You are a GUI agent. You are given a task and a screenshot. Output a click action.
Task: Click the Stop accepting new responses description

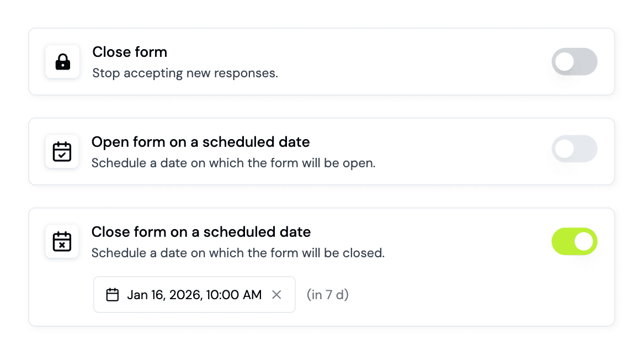tap(185, 73)
